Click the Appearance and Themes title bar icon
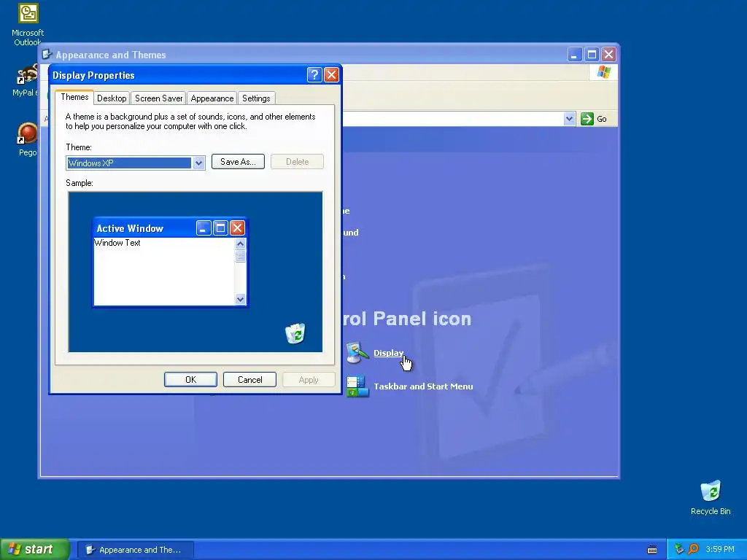This screenshot has width=747, height=560. coord(47,55)
